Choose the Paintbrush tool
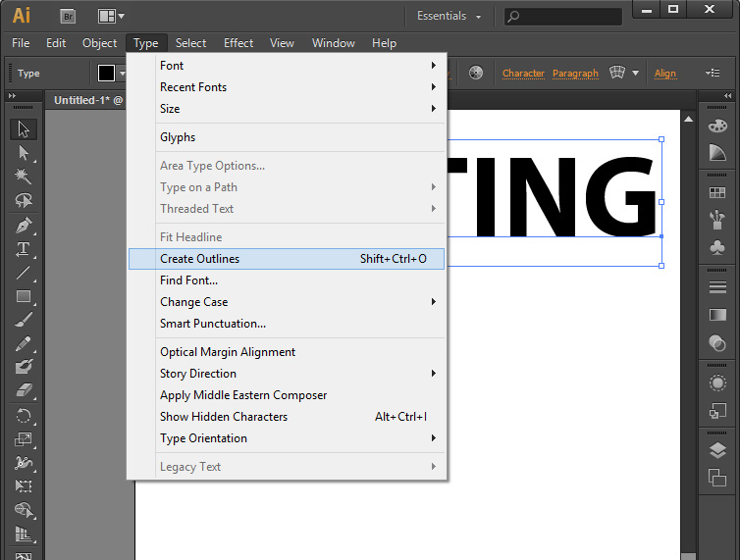Viewport: 740px width, 560px height. 24,321
